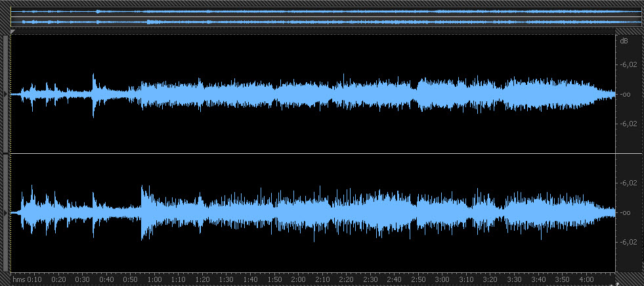Screen dimensions: 644x286
Task: Click the 3:00 mark on time ruler
Action: click(442, 279)
